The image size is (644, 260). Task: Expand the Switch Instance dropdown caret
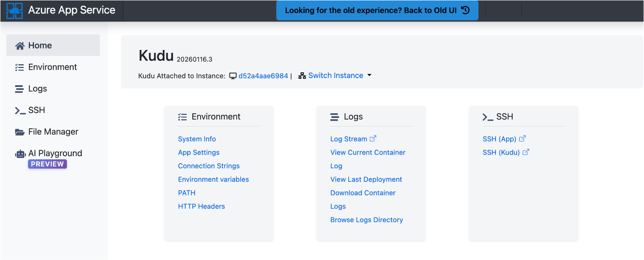point(369,75)
